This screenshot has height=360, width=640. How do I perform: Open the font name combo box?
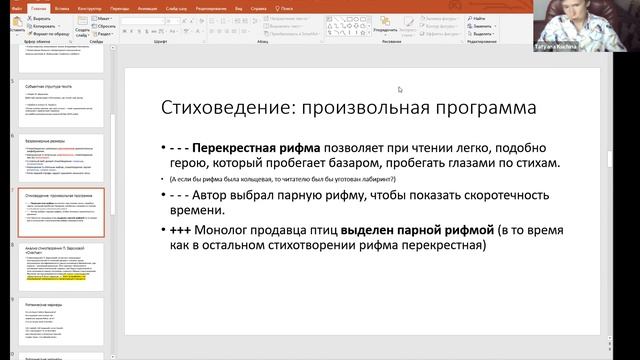[142, 21]
